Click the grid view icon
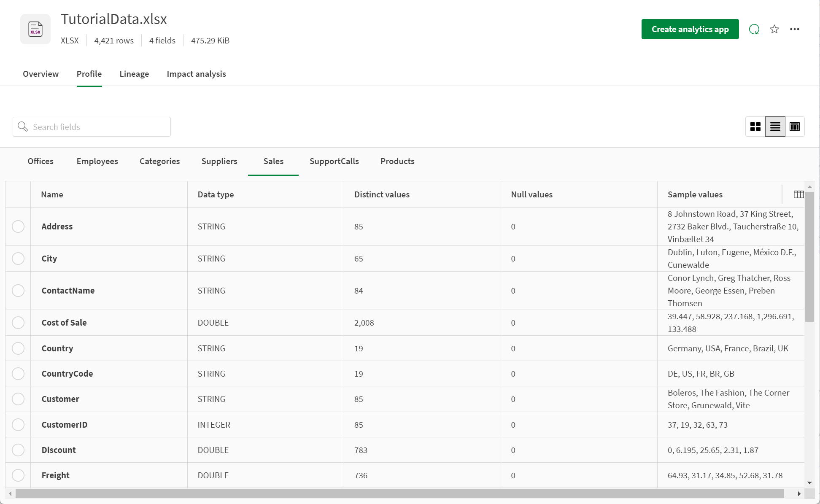This screenshot has height=504, width=820. [x=755, y=127]
